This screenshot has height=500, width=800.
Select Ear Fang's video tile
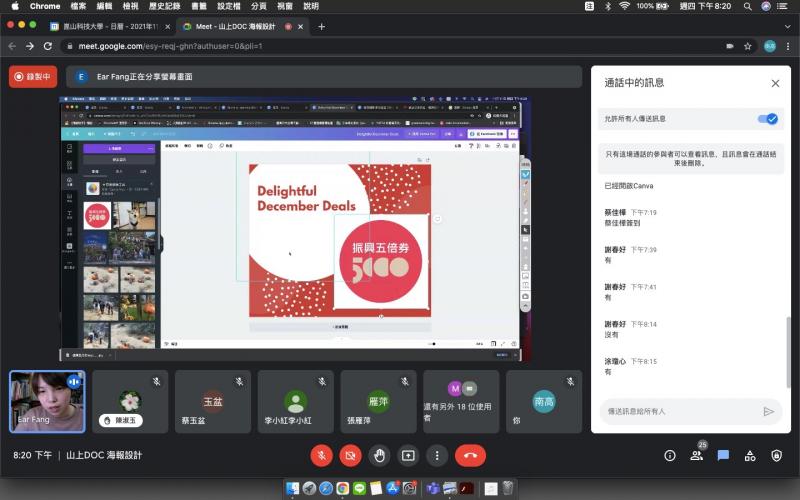47,402
